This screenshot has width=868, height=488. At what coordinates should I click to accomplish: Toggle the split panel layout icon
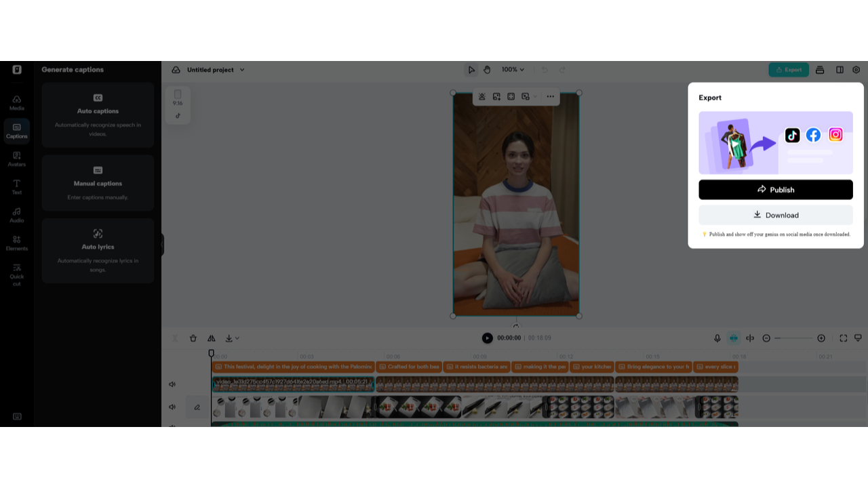(x=840, y=70)
